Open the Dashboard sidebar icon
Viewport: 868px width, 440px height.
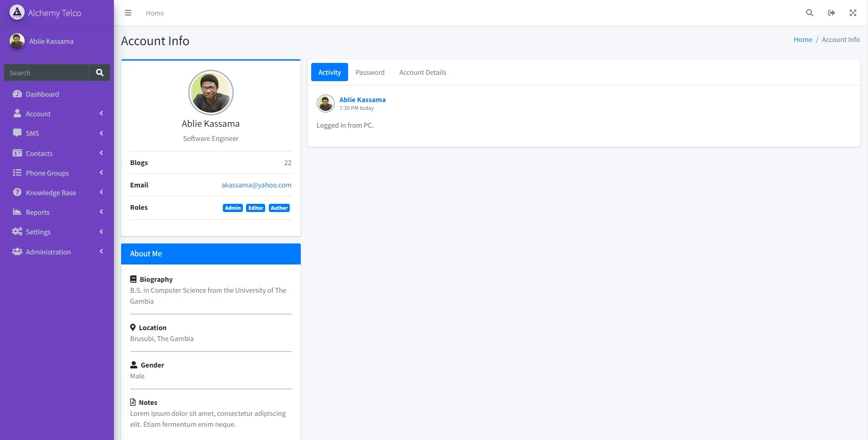[17, 94]
